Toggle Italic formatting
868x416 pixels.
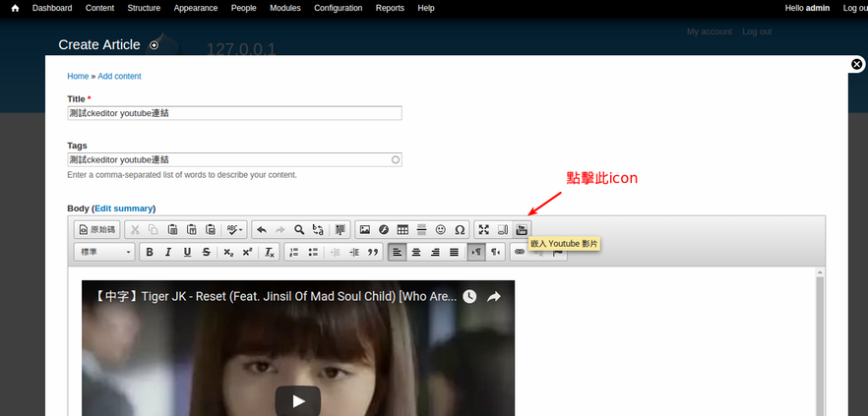click(x=168, y=252)
